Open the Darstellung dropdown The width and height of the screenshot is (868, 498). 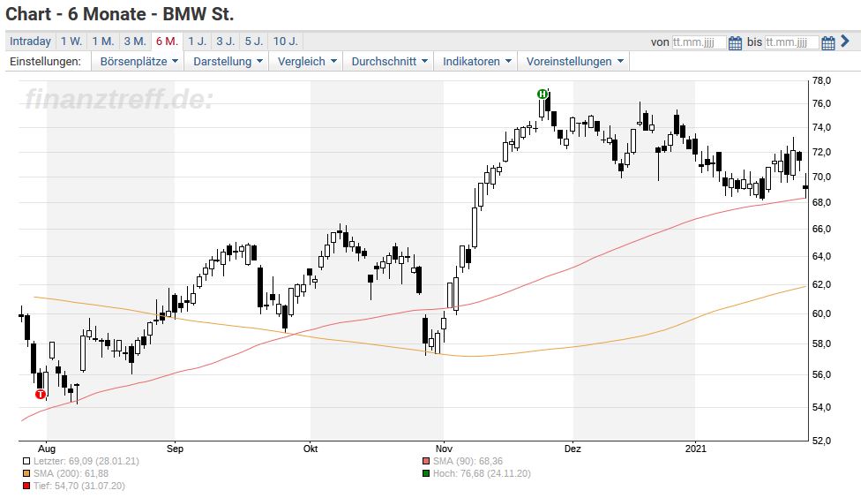tap(228, 62)
